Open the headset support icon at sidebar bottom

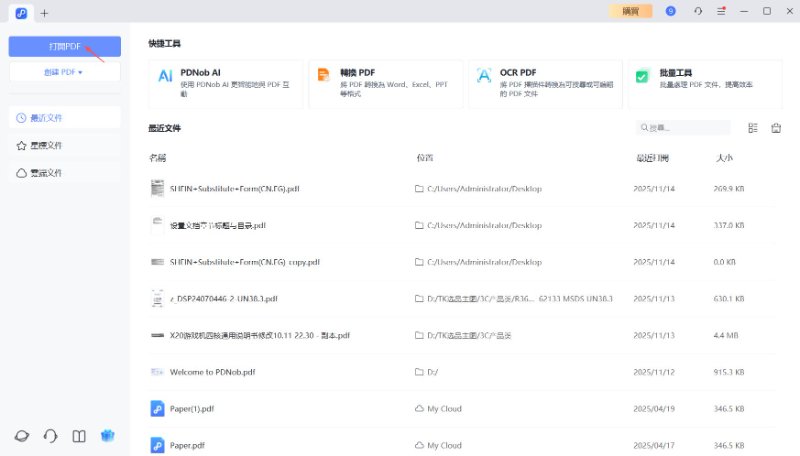(x=51, y=436)
